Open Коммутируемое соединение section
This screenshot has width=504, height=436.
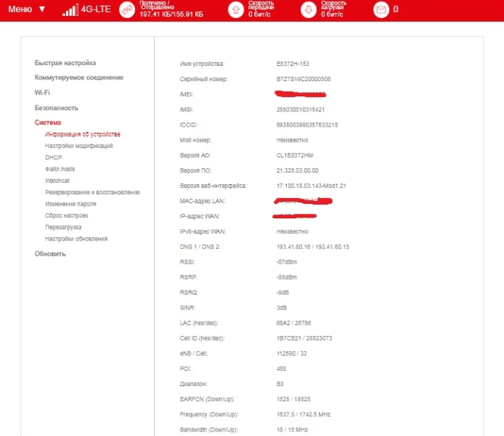click(79, 77)
